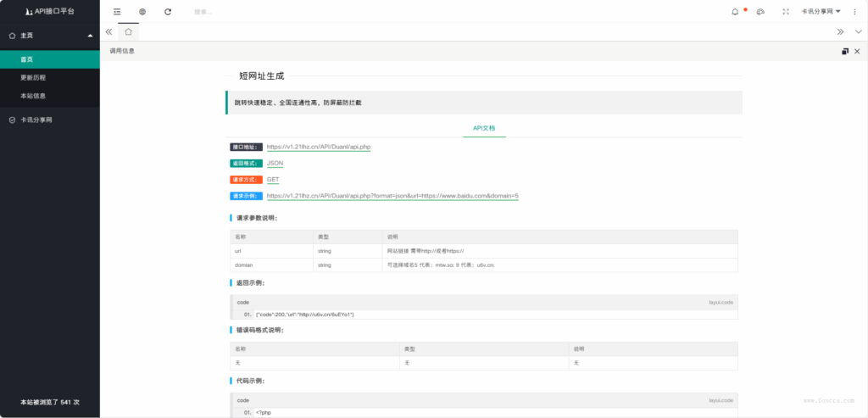The width and height of the screenshot is (868, 418).
Task: Click the 主页 home icon in sidebar
Action: [x=12, y=36]
